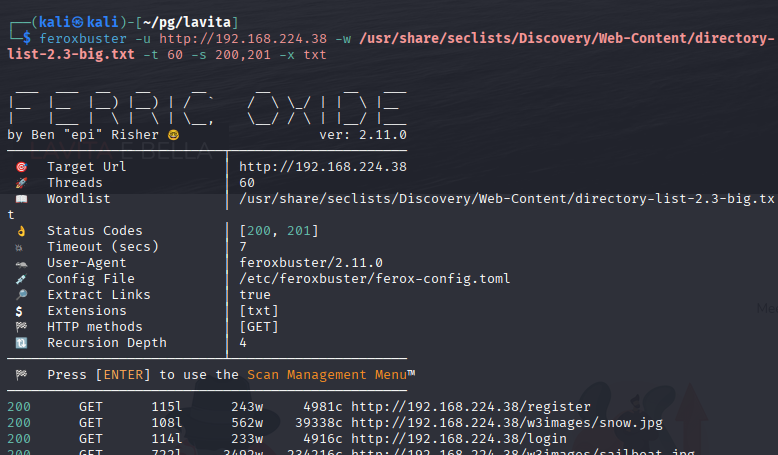Click the flag emoji beside Press [ENTER]
Screen dimensions: 778x455
pos(21,375)
